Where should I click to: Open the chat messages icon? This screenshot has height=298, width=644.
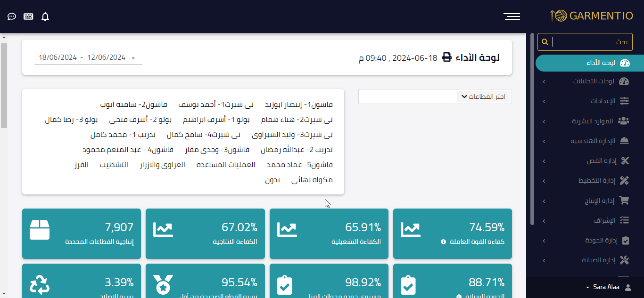click(x=12, y=16)
